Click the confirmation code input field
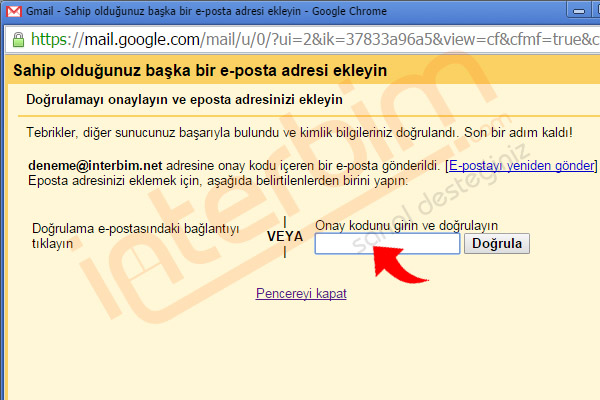 pyautogui.click(x=387, y=243)
